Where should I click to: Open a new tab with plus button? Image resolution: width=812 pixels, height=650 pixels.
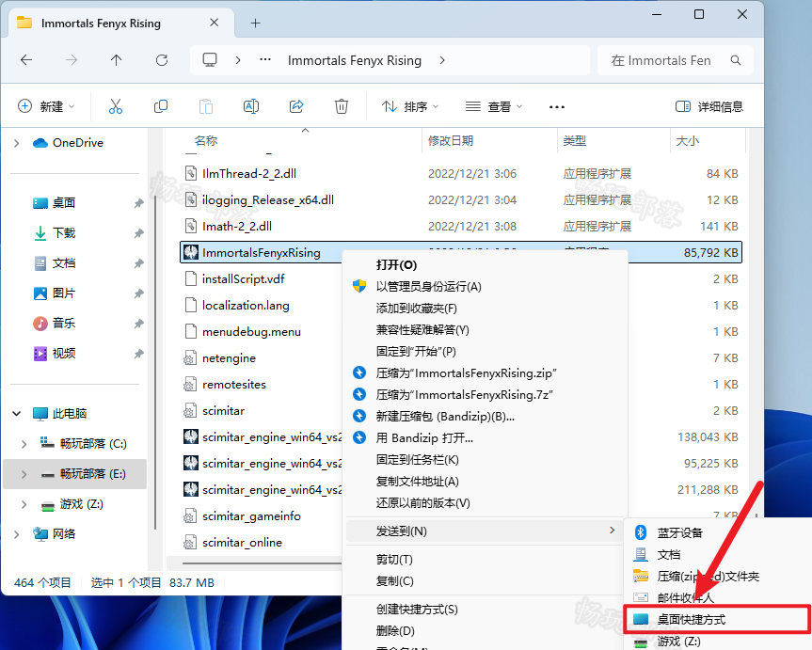coord(255,24)
